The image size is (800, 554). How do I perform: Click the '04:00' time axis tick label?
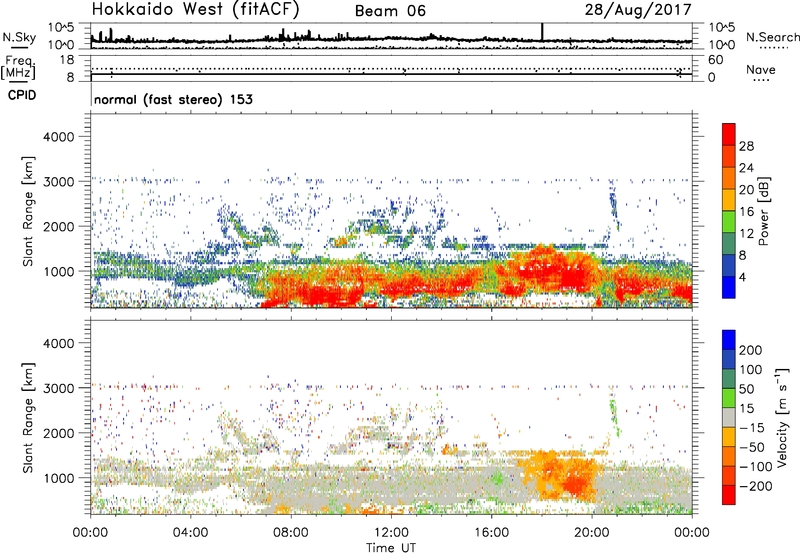[x=190, y=533]
